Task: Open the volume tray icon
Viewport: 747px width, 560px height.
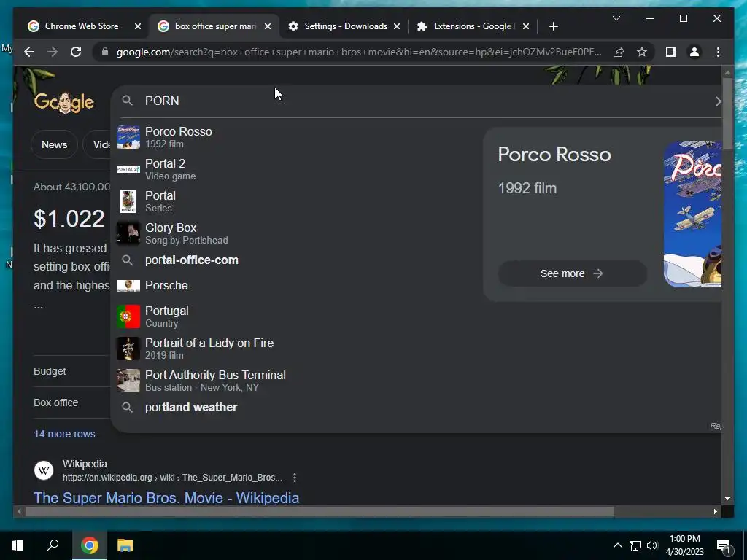Action: coord(652,545)
